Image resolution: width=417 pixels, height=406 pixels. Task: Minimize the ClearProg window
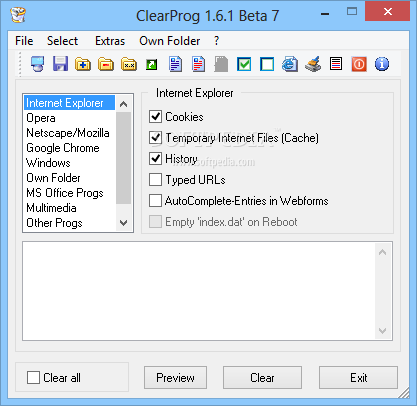[325, 14]
